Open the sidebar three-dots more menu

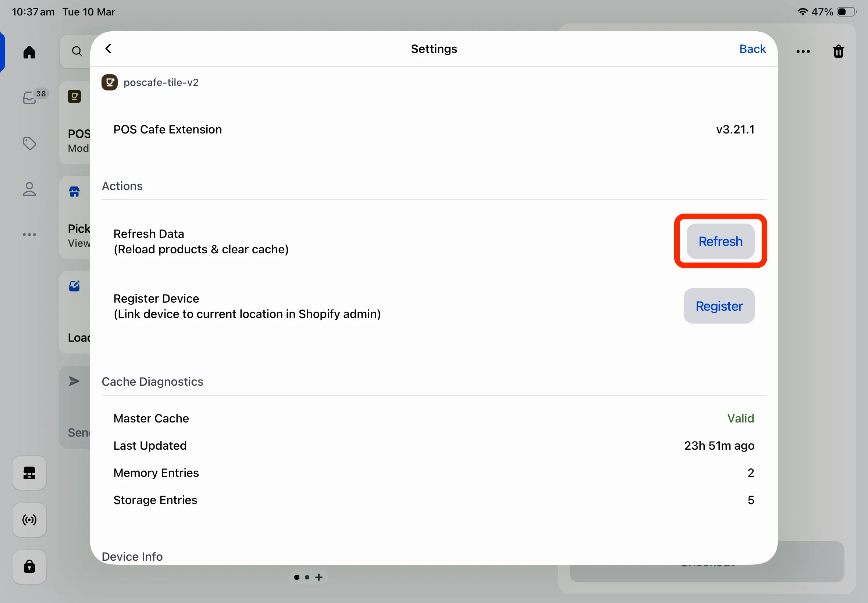[29, 235]
